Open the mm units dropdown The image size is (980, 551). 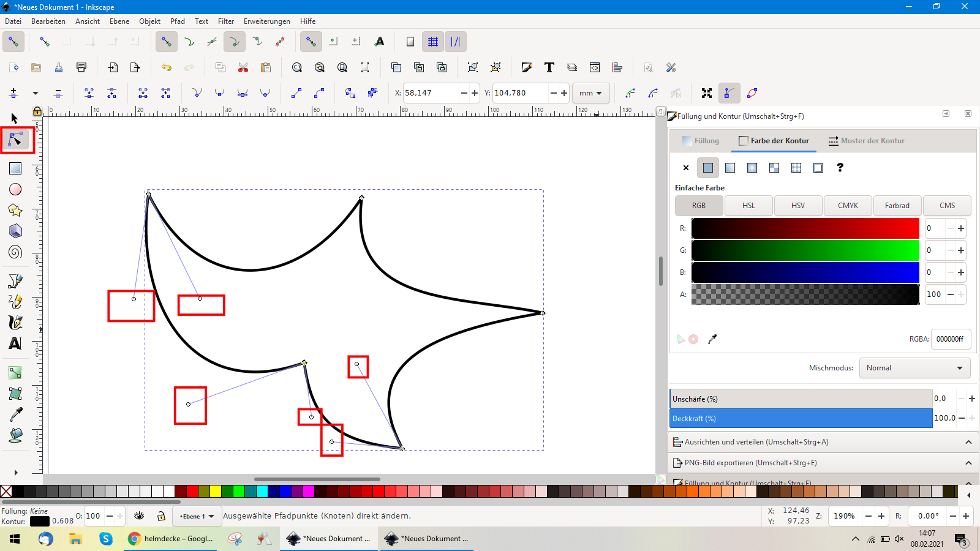[x=590, y=93]
